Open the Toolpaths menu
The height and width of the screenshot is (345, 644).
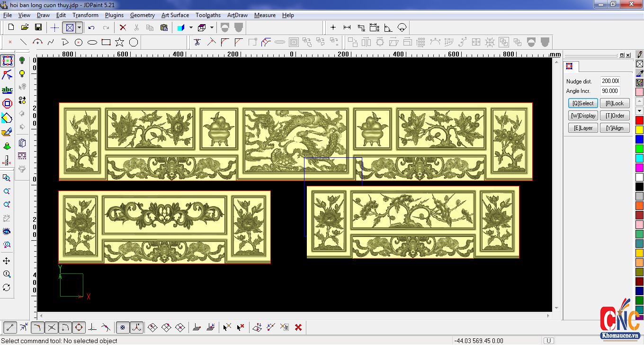pyautogui.click(x=208, y=15)
